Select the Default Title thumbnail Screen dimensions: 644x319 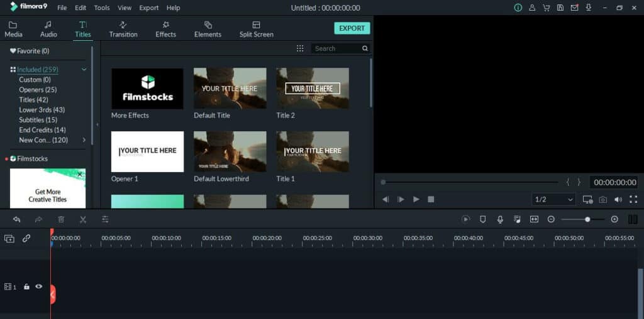pyautogui.click(x=230, y=88)
